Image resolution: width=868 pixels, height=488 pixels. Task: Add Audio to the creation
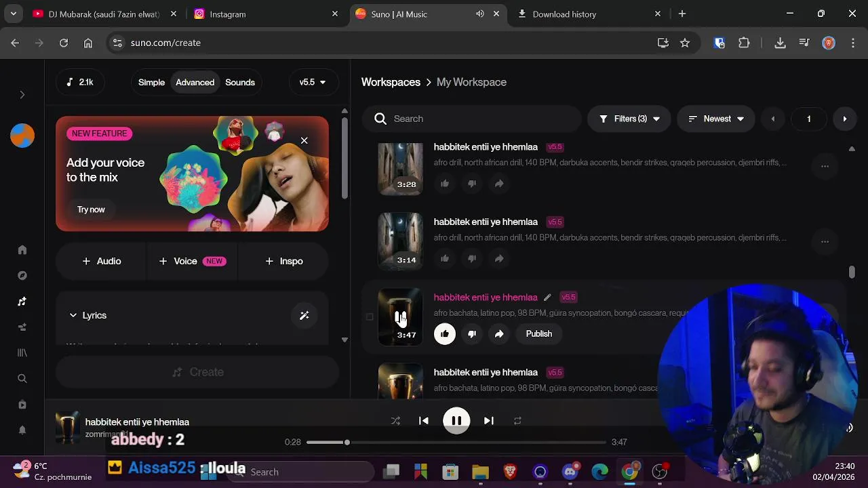pyautogui.click(x=101, y=261)
